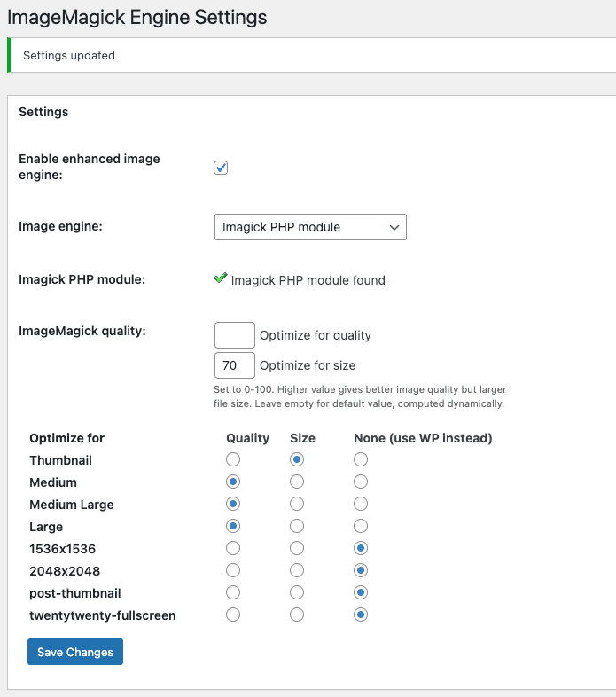The image size is (616, 697).
Task: Select None for Thumbnail
Action: [361, 459]
